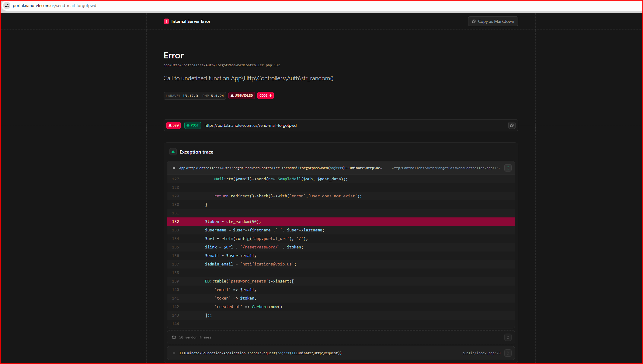Click the Exception trace triangle icon

(173, 152)
